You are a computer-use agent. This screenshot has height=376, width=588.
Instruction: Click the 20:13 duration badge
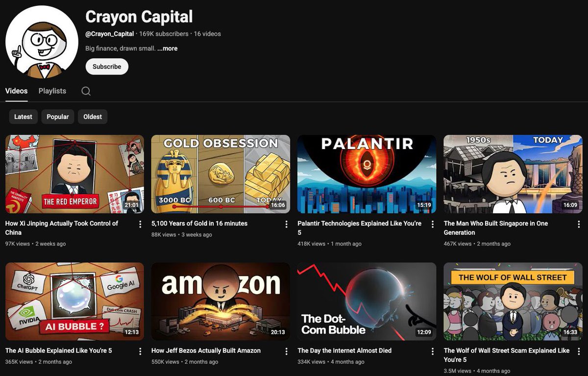(278, 332)
